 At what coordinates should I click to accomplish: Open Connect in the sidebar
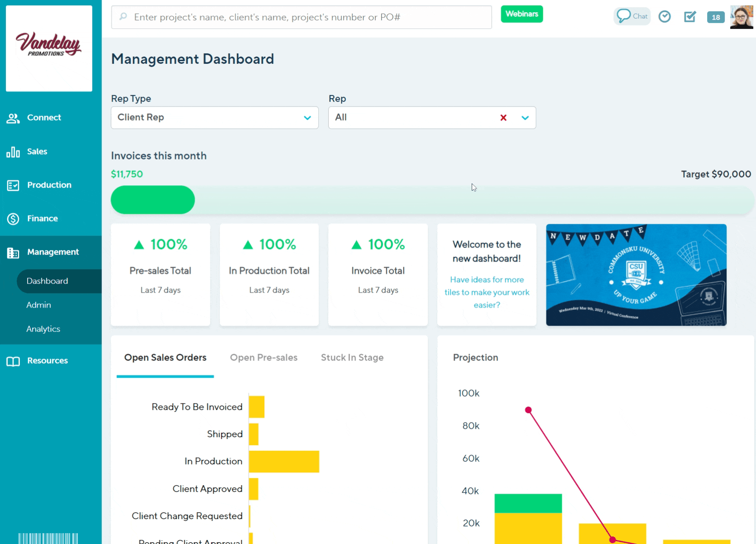pyautogui.click(x=43, y=118)
